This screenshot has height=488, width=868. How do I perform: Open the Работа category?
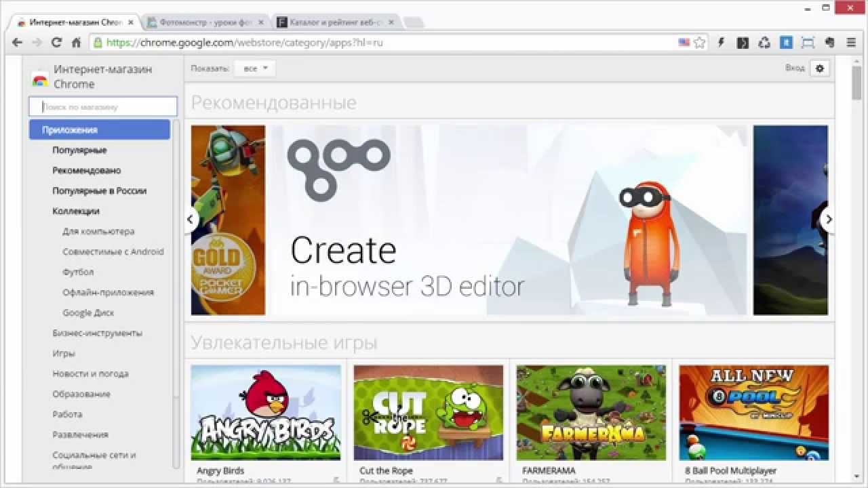[x=67, y=414]
